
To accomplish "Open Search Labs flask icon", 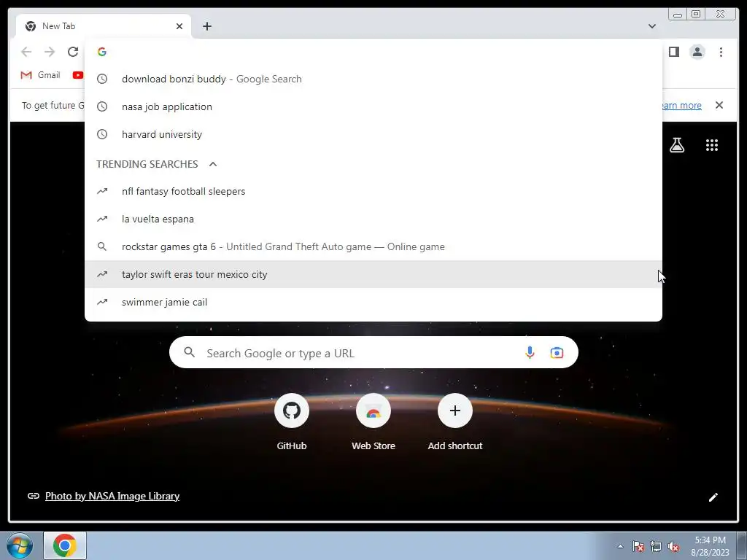I will point(677,145).
